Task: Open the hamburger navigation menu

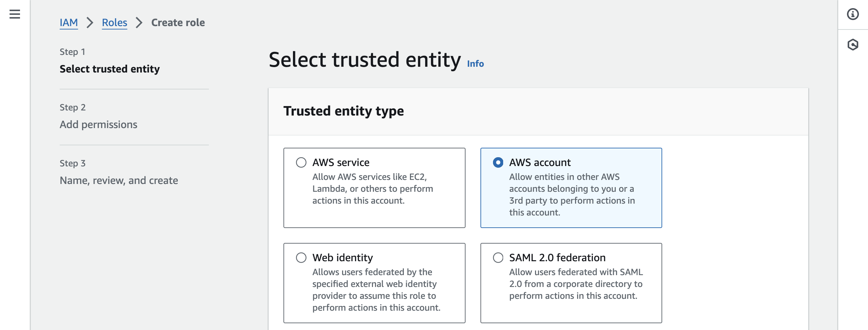Action: [x=15, y=14]
